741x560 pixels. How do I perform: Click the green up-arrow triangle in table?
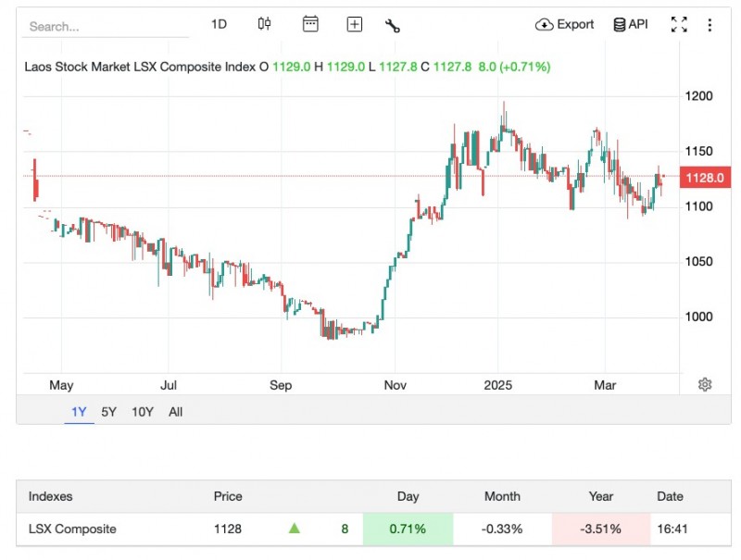(295, 528)
